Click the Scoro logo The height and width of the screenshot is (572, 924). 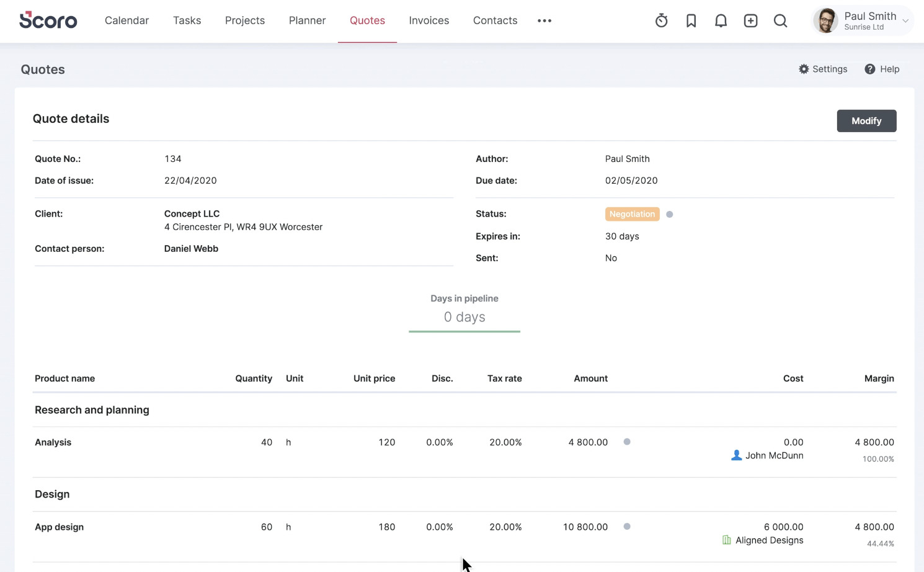click(48, 20)
